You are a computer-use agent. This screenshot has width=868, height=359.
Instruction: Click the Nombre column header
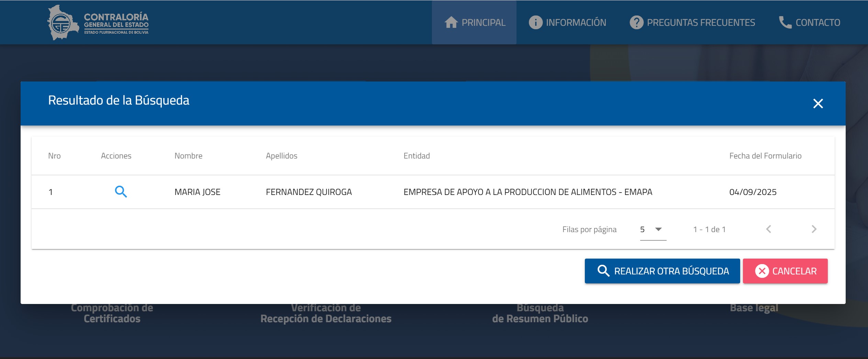[x=188, y=156]
